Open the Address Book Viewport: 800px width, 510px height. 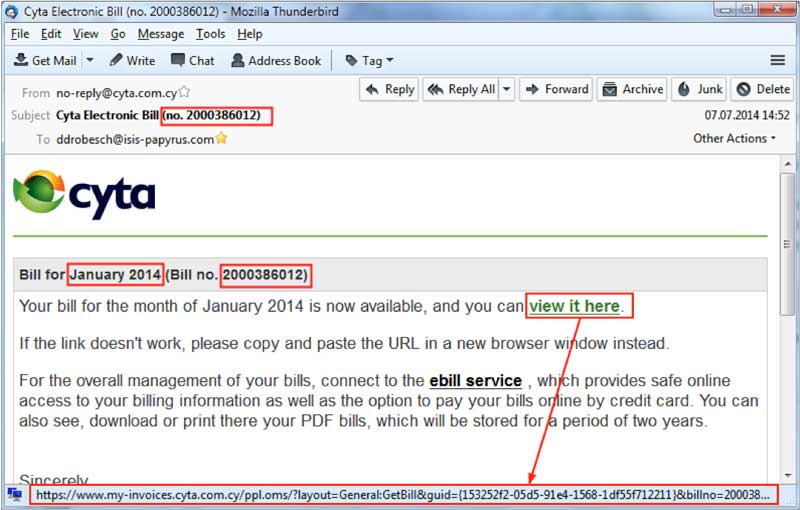click(276, 61)
